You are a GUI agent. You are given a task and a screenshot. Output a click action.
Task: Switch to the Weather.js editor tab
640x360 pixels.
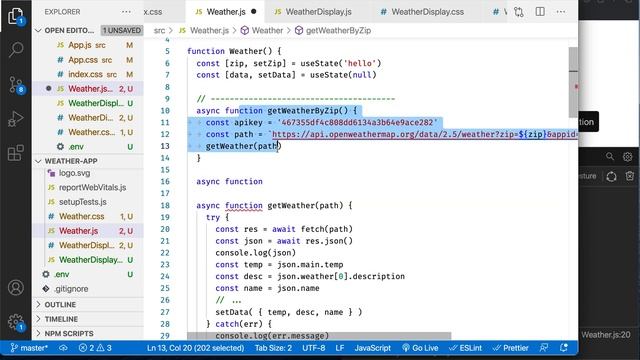click(225, 12)
